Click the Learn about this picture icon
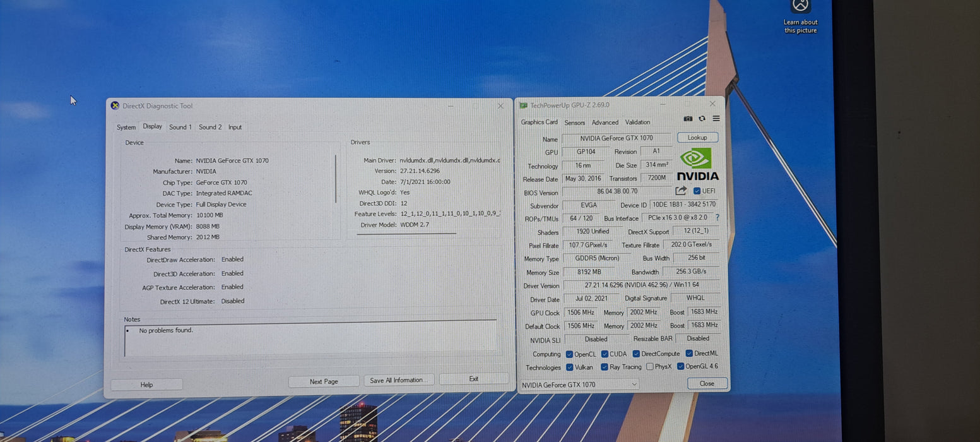980x442 pixels. pyautogui.click(x=800, y=6)
